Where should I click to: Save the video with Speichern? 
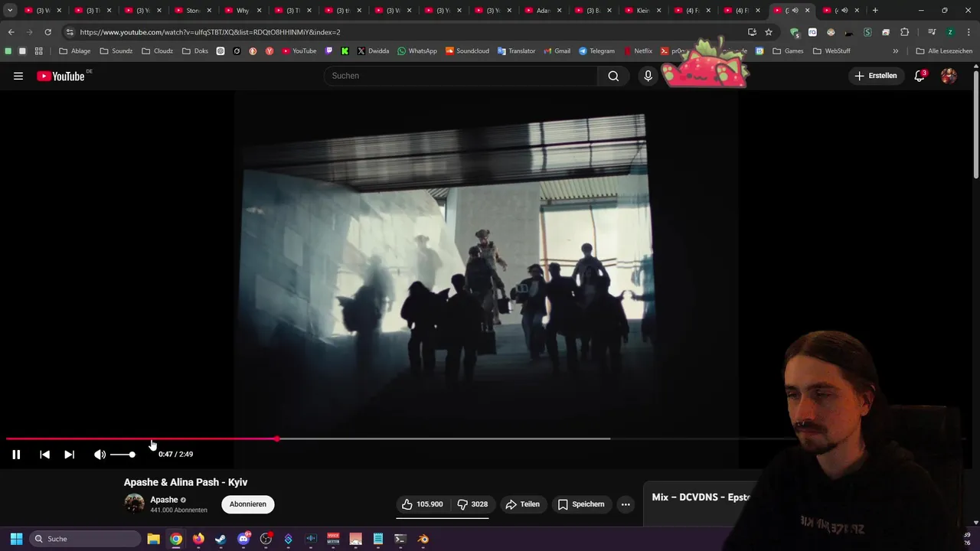click(x=581, y=504)
